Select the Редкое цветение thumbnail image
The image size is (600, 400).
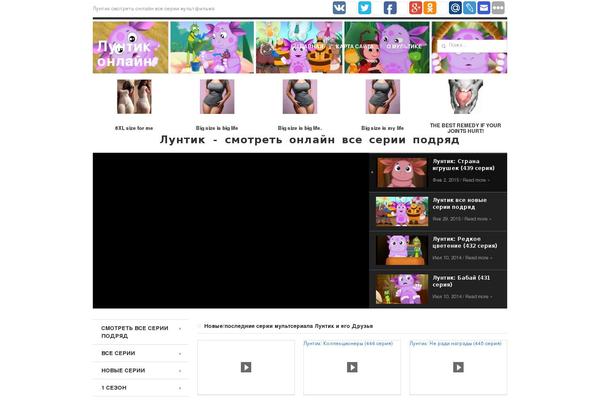coord(402,250)
